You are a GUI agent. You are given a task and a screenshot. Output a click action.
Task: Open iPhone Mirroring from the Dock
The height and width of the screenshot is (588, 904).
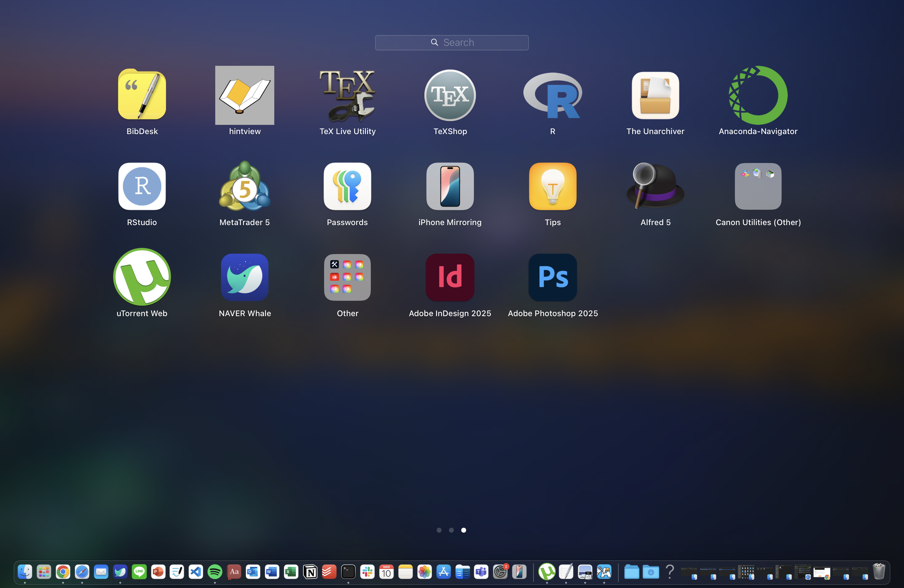(519, 571)
